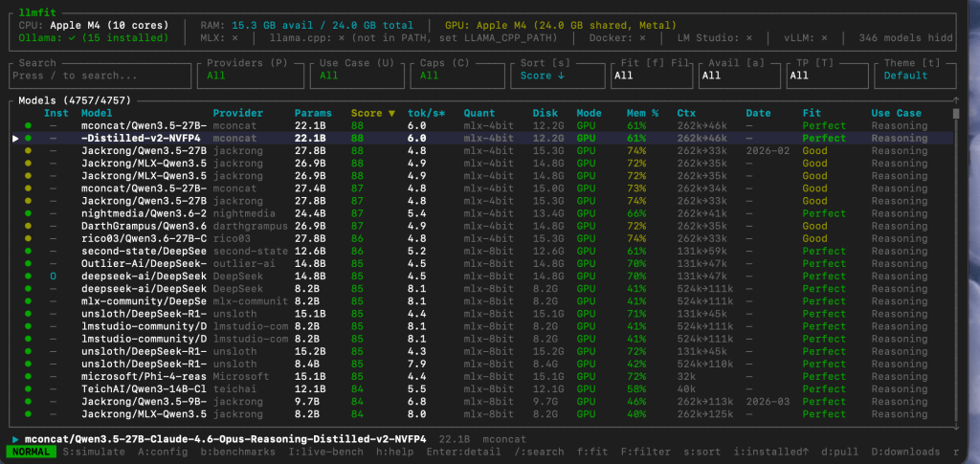Image resolution: width=980 pixels, height=464 pixels.
Task: Select the microsoft/Phi-4-reas model row
Action: [482, 376]
